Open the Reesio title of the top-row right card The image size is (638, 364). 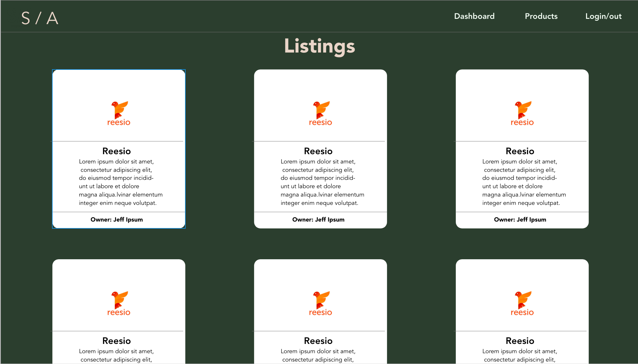tap(520, 151)
